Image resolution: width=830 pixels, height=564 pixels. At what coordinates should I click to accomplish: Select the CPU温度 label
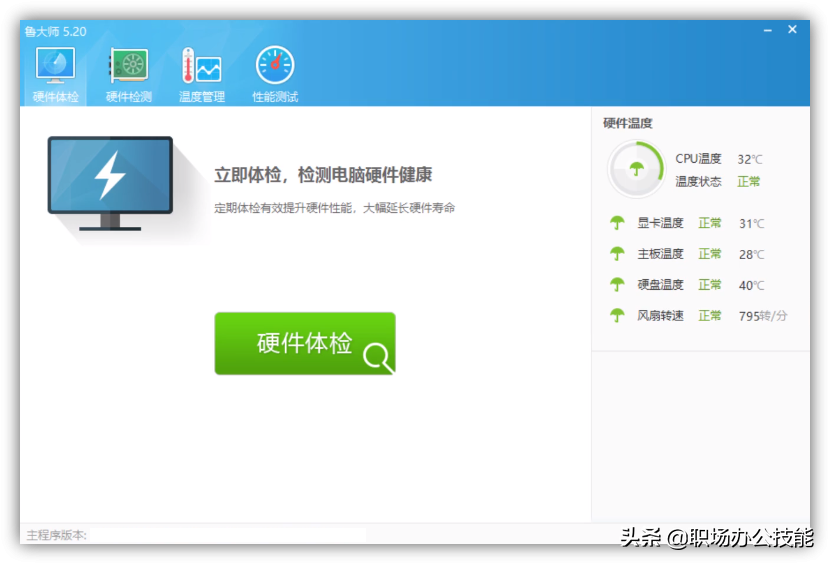[698, 159]
